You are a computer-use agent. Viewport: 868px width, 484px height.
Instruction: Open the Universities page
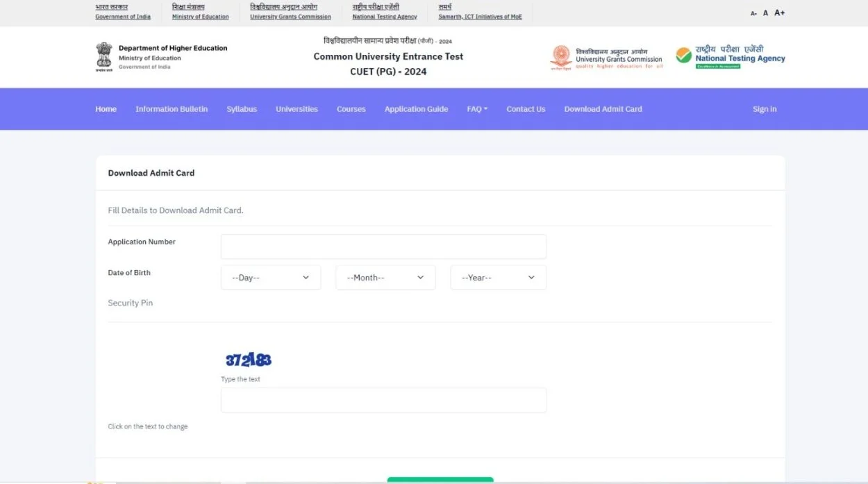pos(297,109)
